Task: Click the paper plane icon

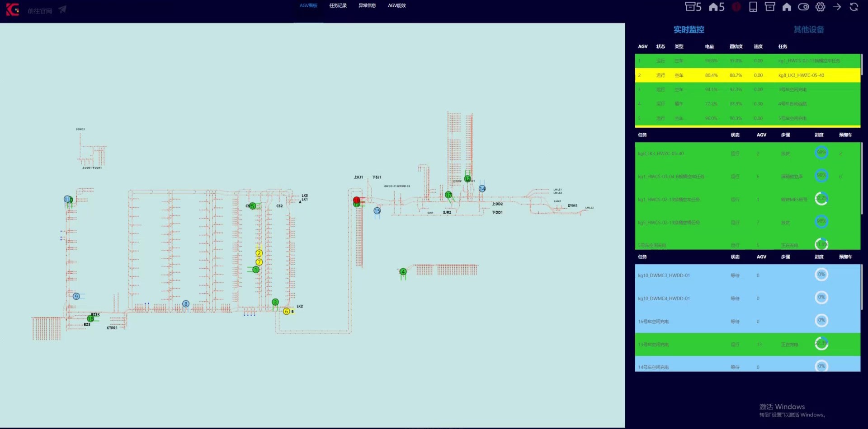Action: coord(62,9)
